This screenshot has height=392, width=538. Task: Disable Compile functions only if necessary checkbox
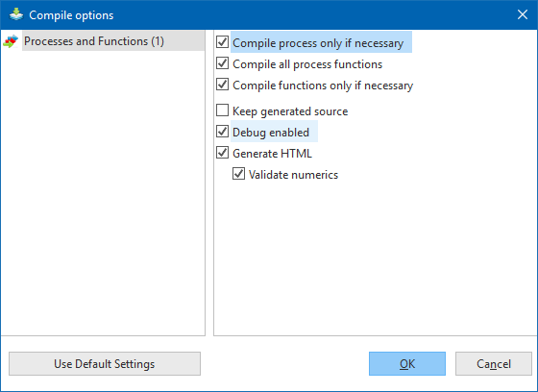222,85
